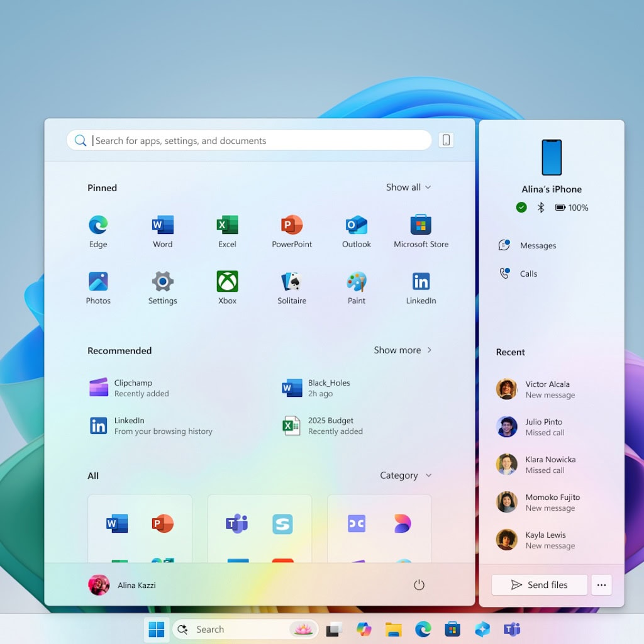Open the recommended Clipchamp app
Screen dimensions: 644x644
tap(130, 387)
